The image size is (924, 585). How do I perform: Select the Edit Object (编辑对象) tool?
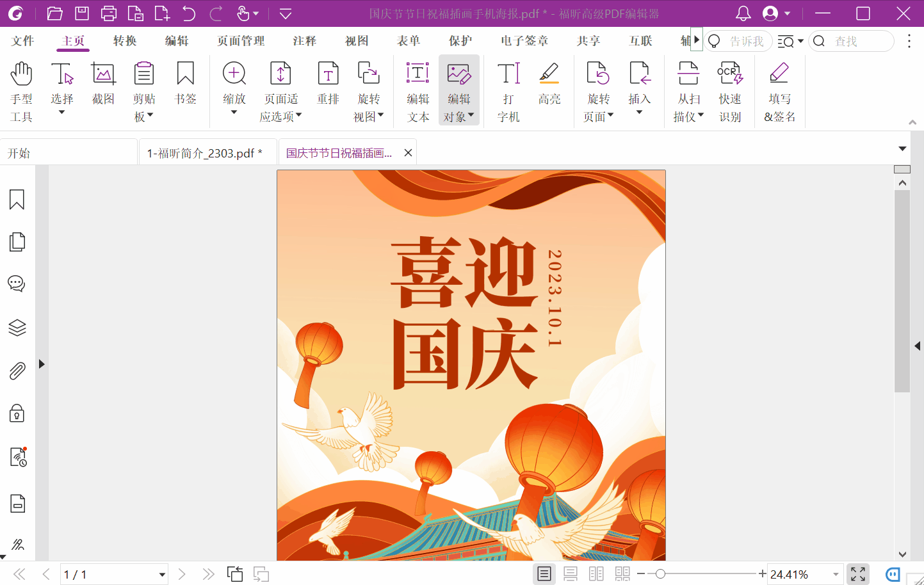(459, 91)
